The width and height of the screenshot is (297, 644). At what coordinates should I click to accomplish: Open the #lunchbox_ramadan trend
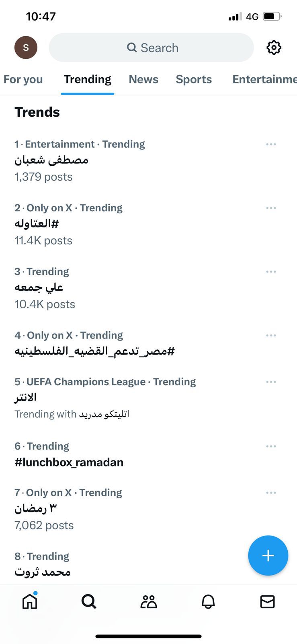pyautogui.click(x=69, y=462)
